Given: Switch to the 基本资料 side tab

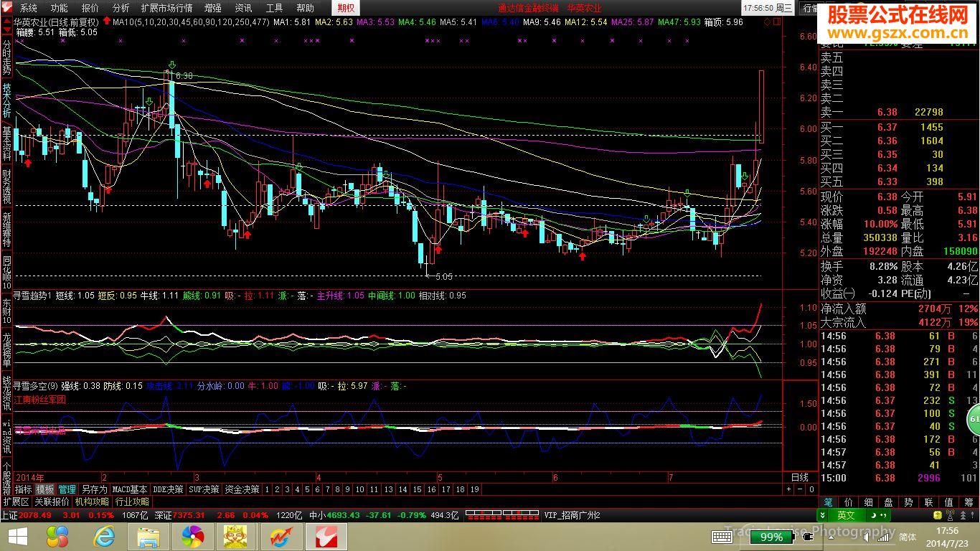Looking at the screenshot, I should 6,144.
